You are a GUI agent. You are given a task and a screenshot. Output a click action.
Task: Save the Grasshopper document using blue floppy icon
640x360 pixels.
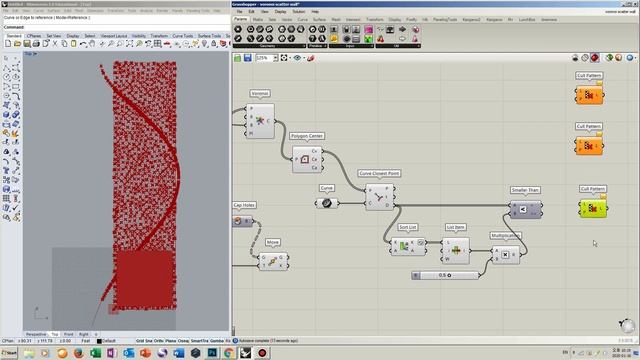[247, 58]
